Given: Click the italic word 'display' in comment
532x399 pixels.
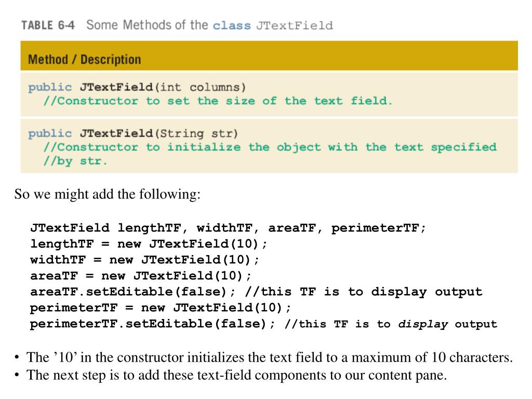Looking at the screenshot, I should (x=423, y=324).
